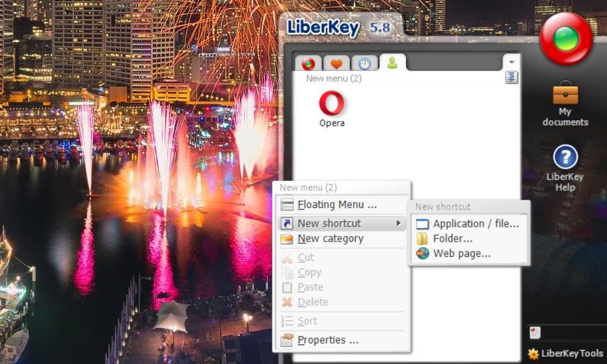This screenshot has height=364, width=607.
Task: Click the New menu (2) category header in the panel
Action: pyautogui.click(x=334, y=79)
